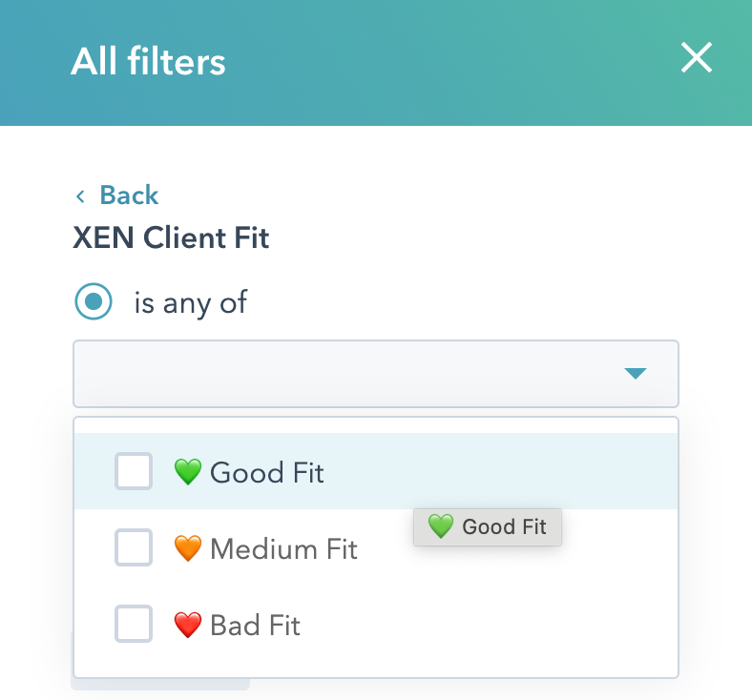Click the "All filters" header title
Screen dimensions: 752x700
coord(148,62)
